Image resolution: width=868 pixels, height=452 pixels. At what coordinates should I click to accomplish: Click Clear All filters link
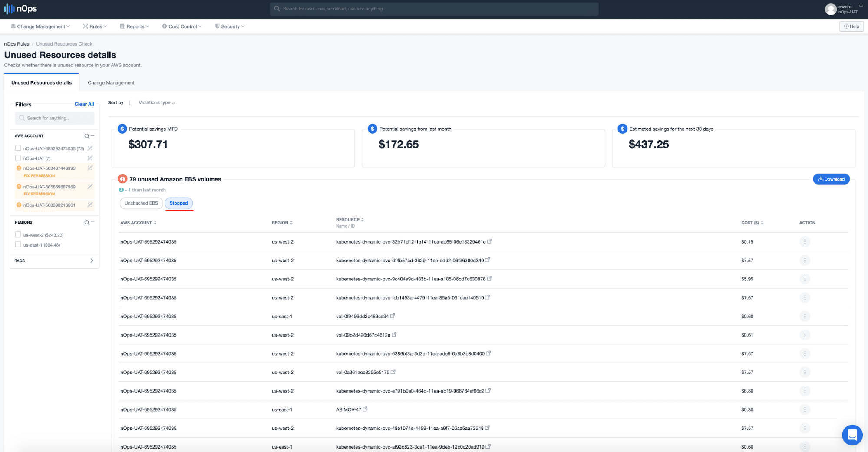[84, 104]
